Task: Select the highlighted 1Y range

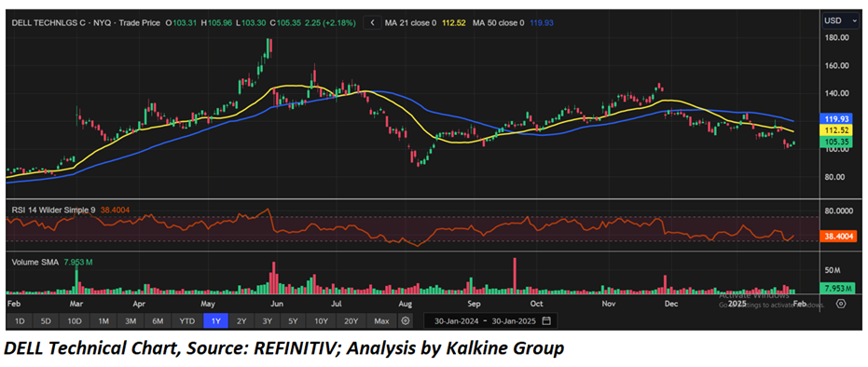Action: pyautogui.click(x=215, y=321)
